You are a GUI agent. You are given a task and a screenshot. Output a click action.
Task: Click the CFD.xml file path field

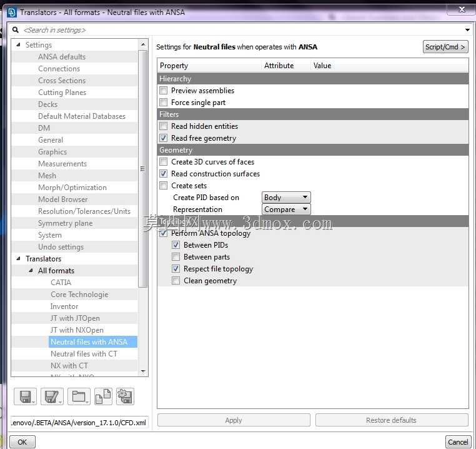[x=79, y=423]
